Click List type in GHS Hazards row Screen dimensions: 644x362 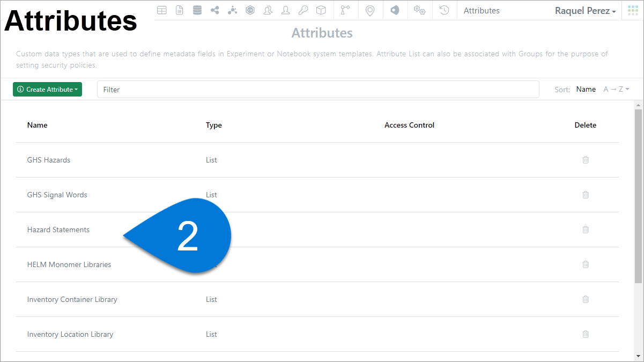211,160
